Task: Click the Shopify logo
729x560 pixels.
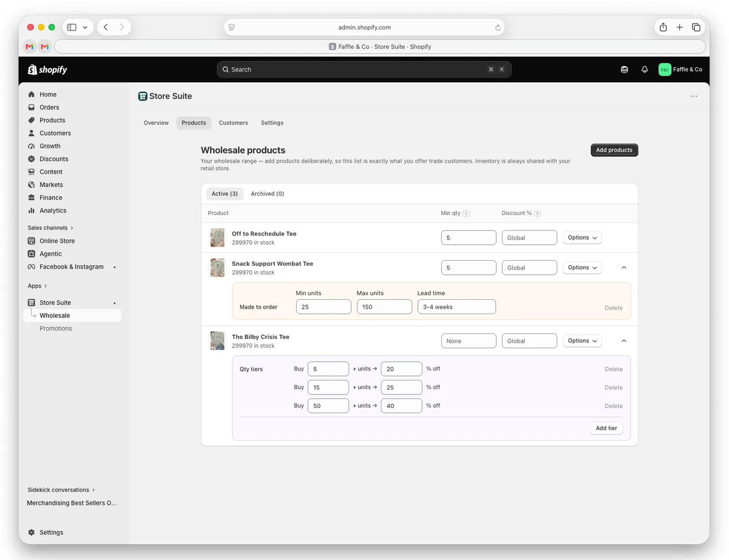Action: [x=47, y=70]
